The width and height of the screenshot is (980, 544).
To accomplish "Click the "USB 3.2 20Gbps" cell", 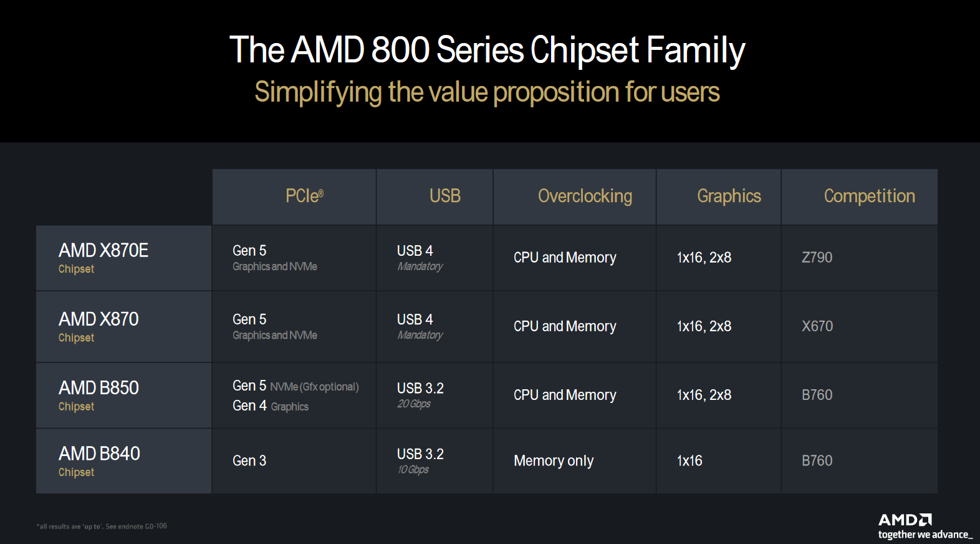I will [x=420, y=395].
